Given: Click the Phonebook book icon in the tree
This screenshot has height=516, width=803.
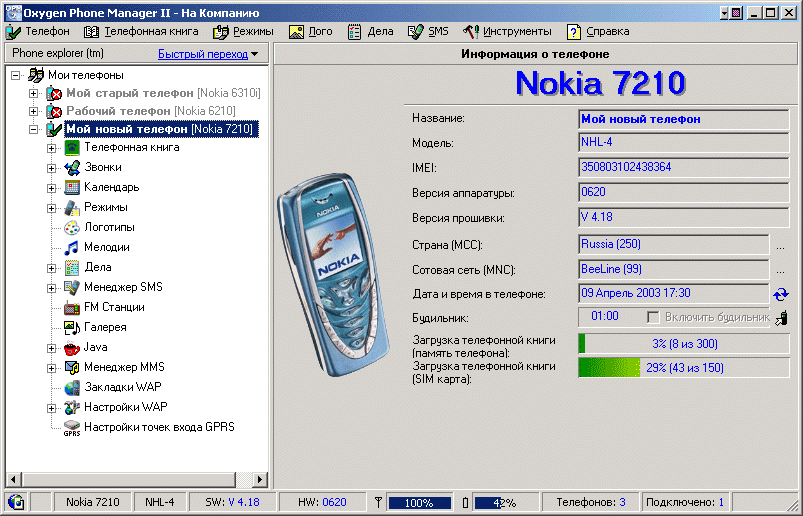Looking at the screenshot, I should coord(72,147).
